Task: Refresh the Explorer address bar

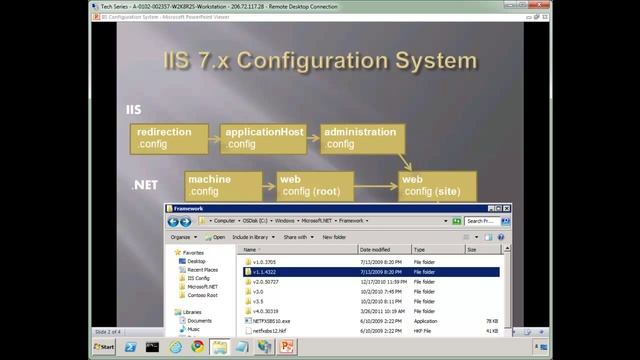Action: point(456,221)
